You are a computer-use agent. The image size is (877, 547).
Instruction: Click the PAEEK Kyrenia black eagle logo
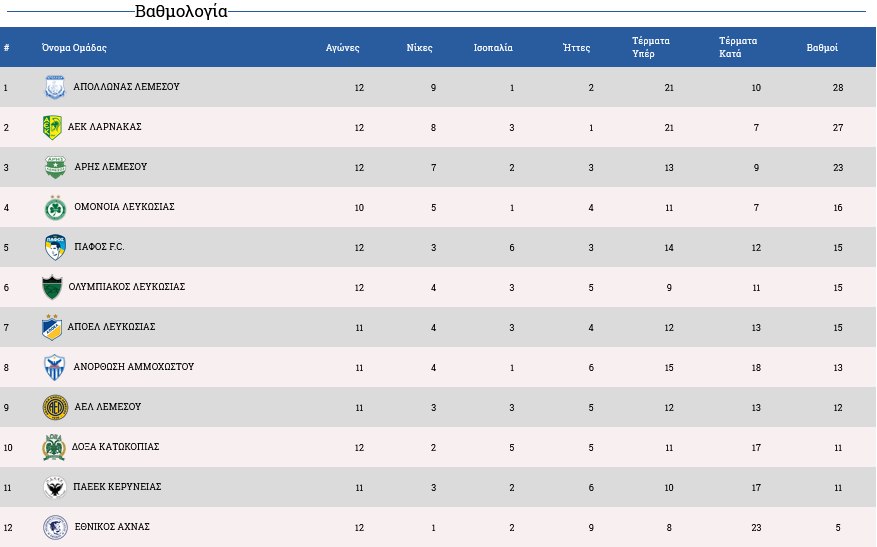[x=55, y=488]
